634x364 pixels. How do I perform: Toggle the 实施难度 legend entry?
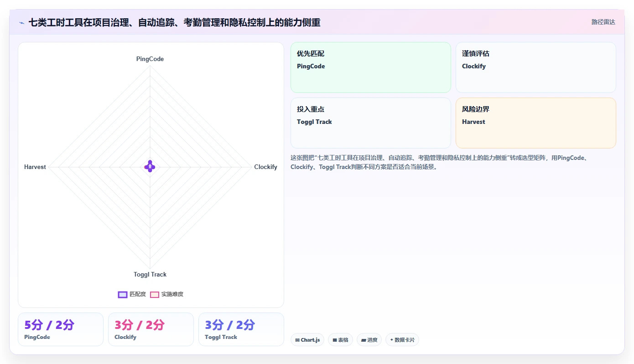[167, 294]
